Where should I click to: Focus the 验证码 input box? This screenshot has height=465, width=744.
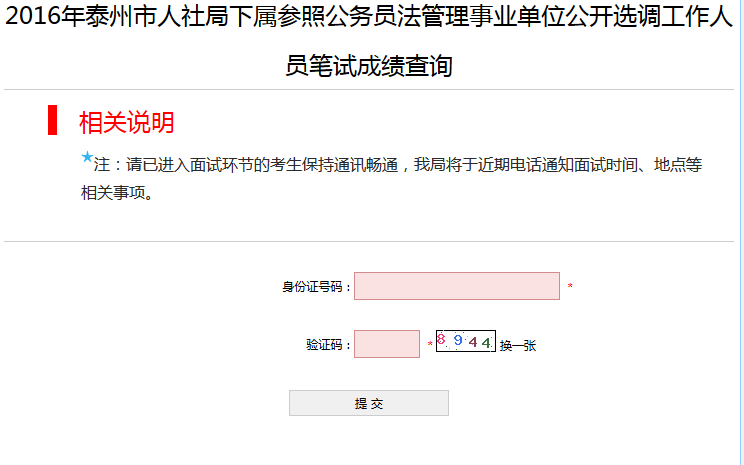[387, 344]
